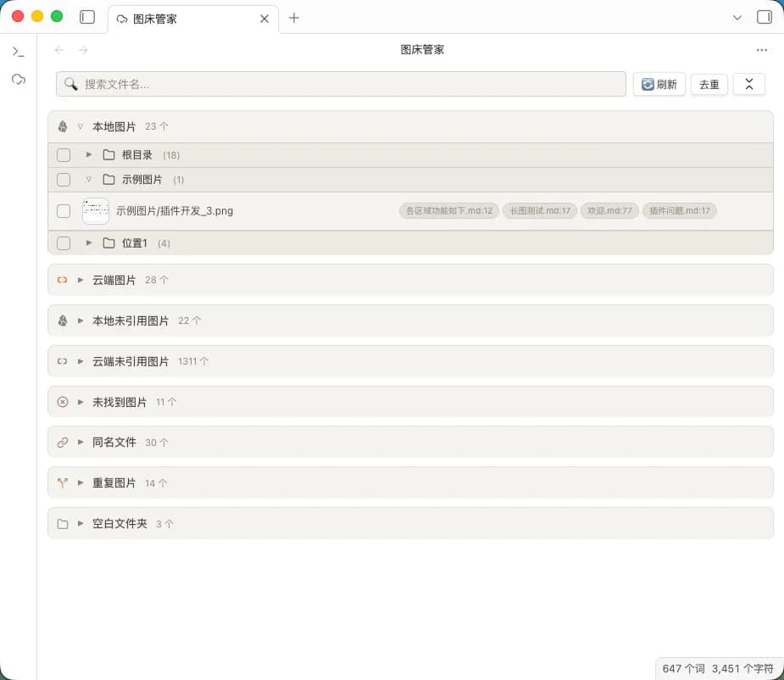Click the 云端未引用图片 label text
This screenshot has width=784, height=680.
click(x=131, y=361)
